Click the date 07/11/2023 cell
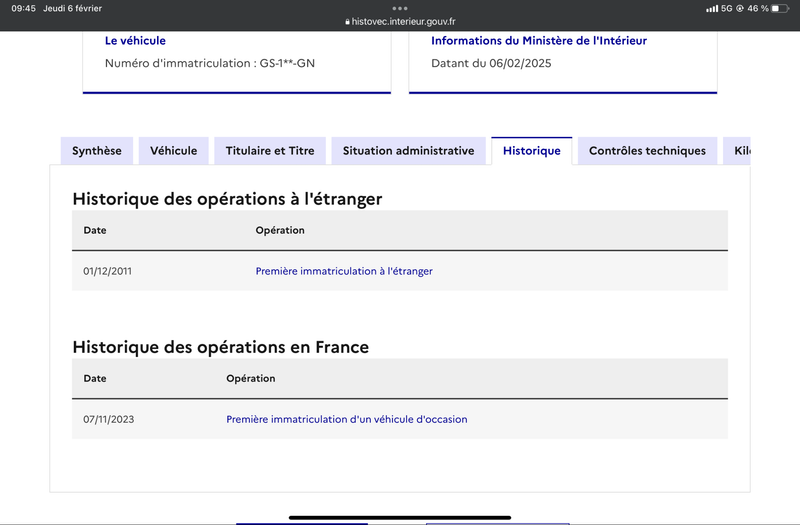 109,419
